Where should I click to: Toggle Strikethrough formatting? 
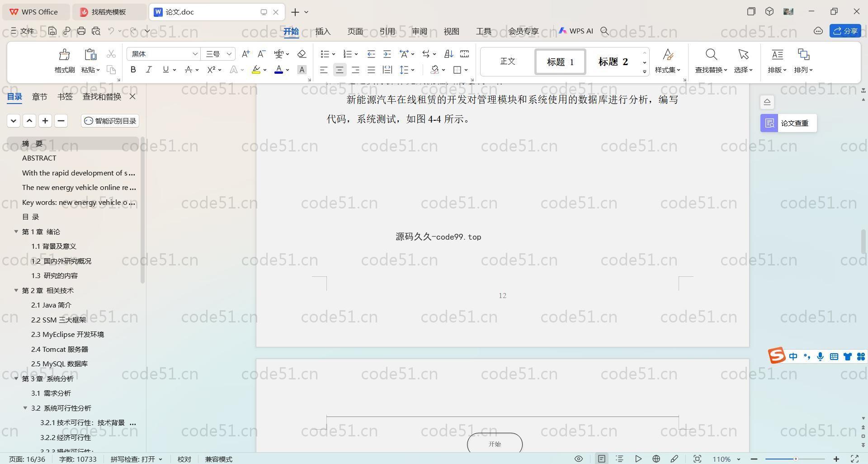point(188,70)
